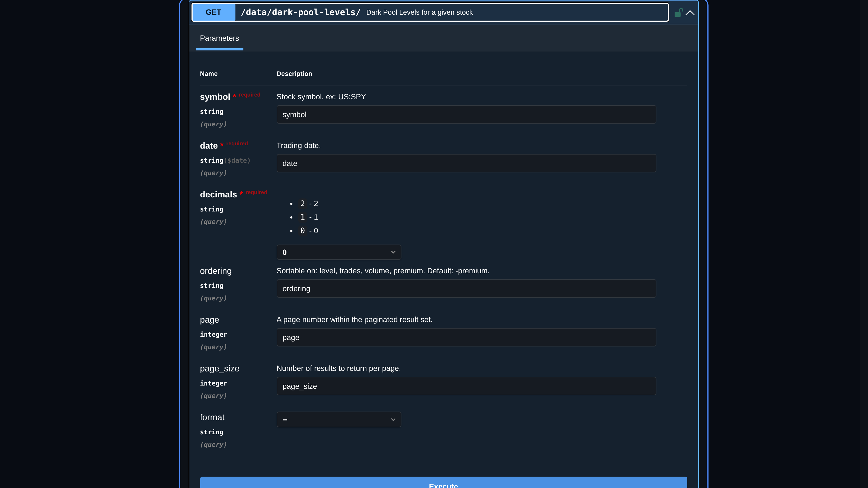Select the Parameters tab
Screen dimensions: 868x488
pyautogui.click(x=219, y=38)
